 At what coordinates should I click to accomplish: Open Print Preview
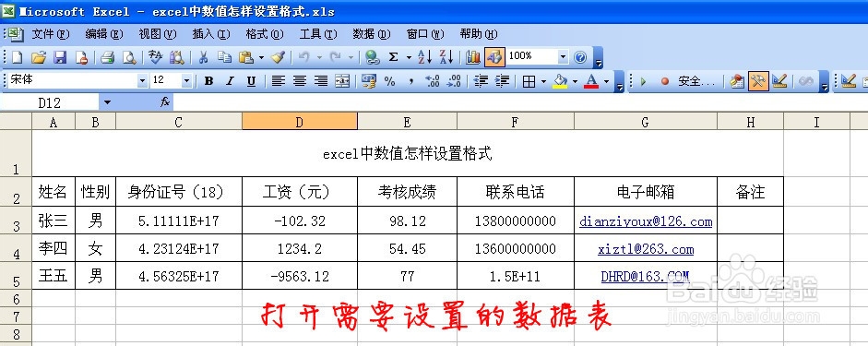[x=128, y=57]
